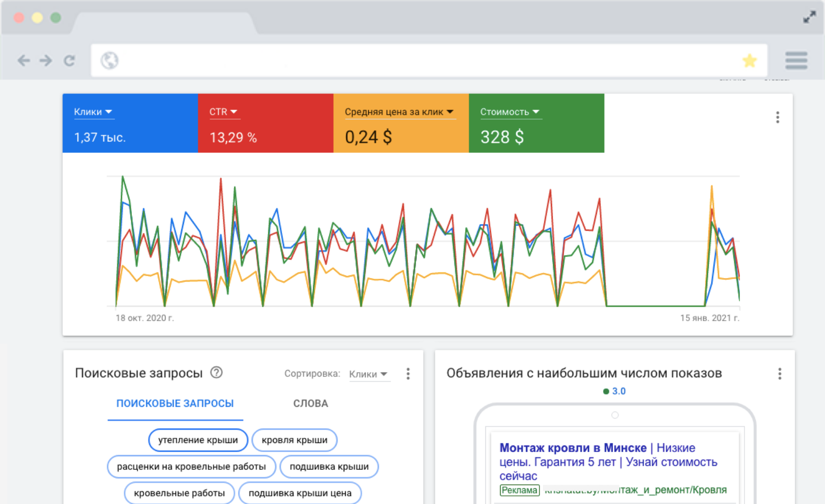Screen dimensions: 825x504
Task: Switch to the СЛОВА tab
Action: (311, 404)
